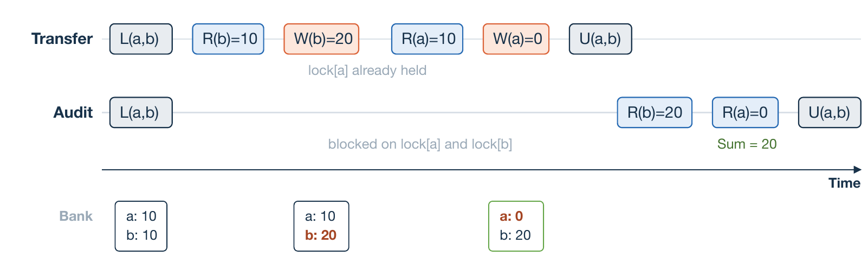This screenshot has width=868, height=275.
Task: Select the Audit U(a,b) unlock box
Action: (x=830, y=113)
